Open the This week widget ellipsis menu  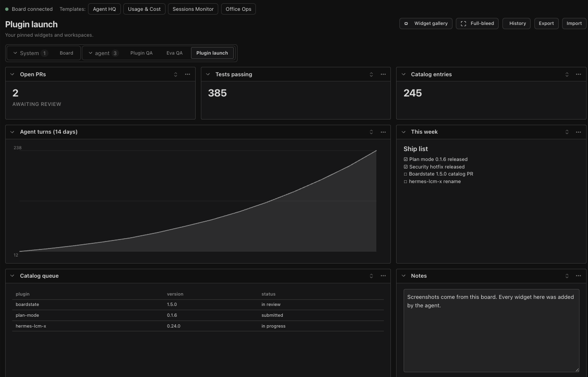pyautogui.click(x=579, y=132)
